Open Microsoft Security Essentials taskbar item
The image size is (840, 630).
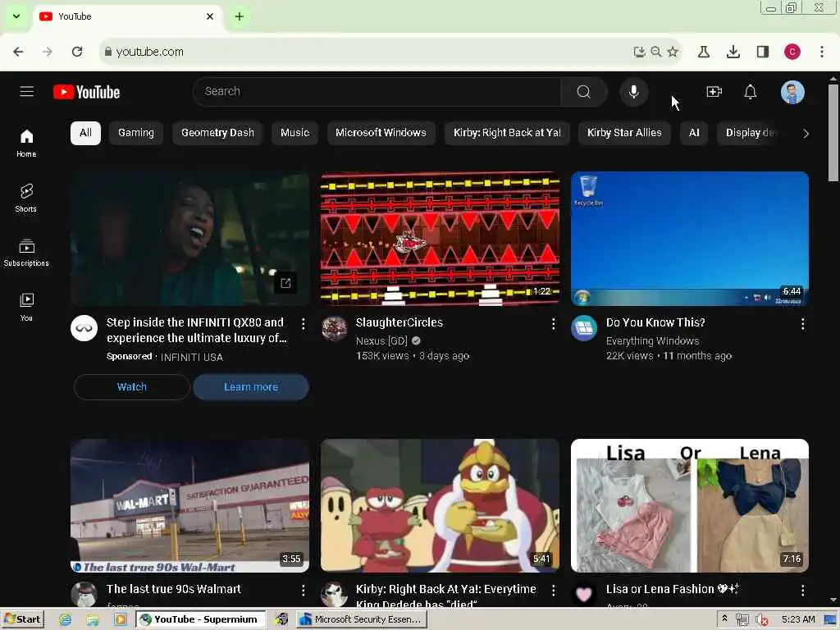tap(362, 619)
